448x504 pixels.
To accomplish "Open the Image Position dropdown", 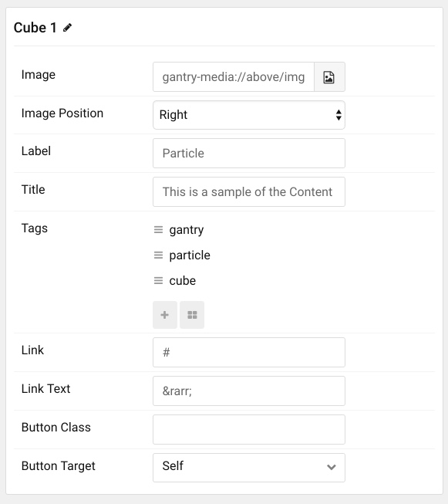I will [249, 115].
